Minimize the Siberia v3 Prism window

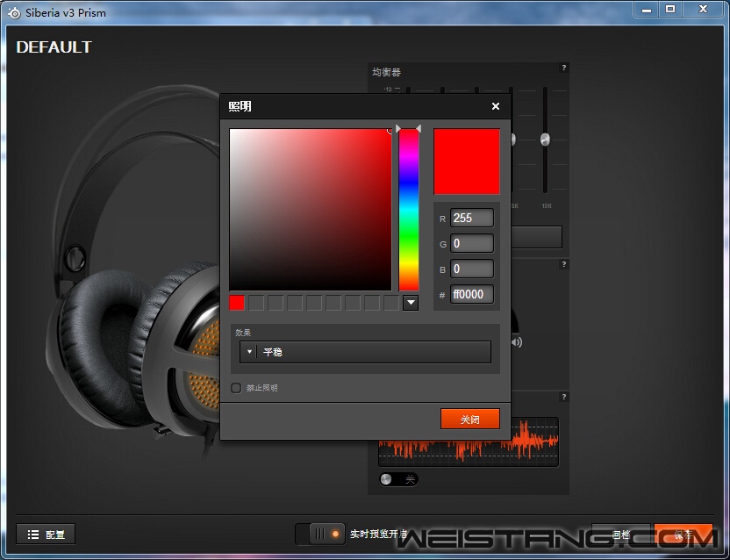coord(647,9)
